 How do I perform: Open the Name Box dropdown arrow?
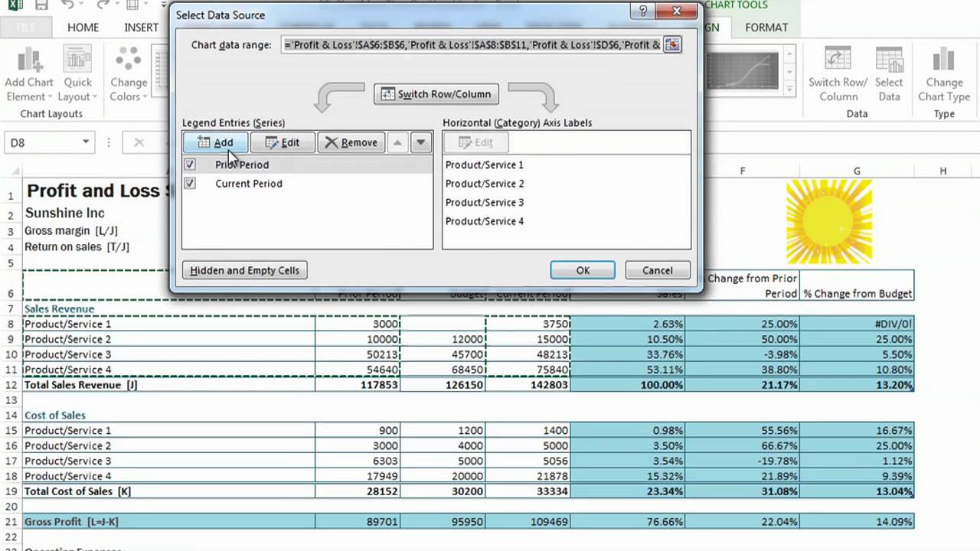86,142
